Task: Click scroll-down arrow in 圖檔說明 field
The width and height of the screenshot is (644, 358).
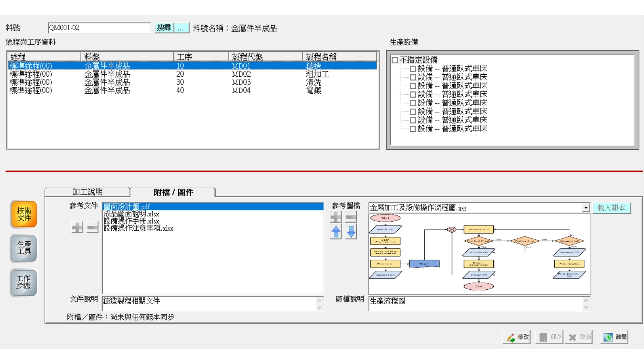Action: click(x=586, y=307)
